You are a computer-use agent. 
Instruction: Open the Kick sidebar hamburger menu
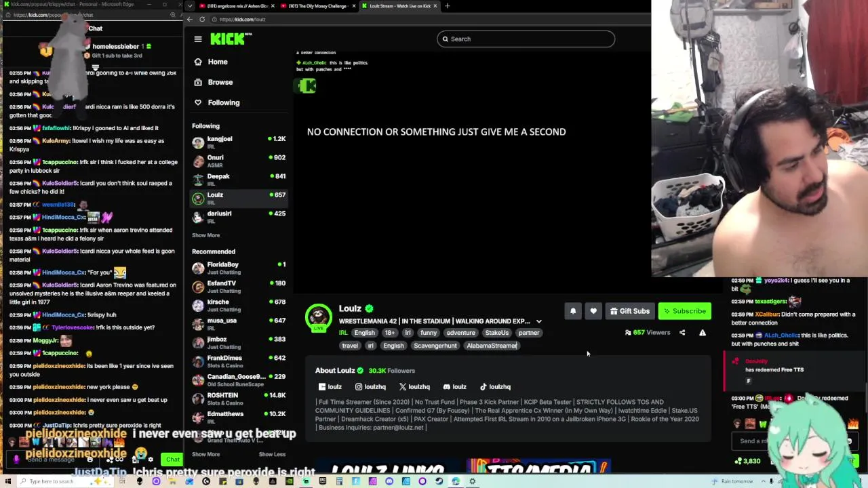(198, 39)
